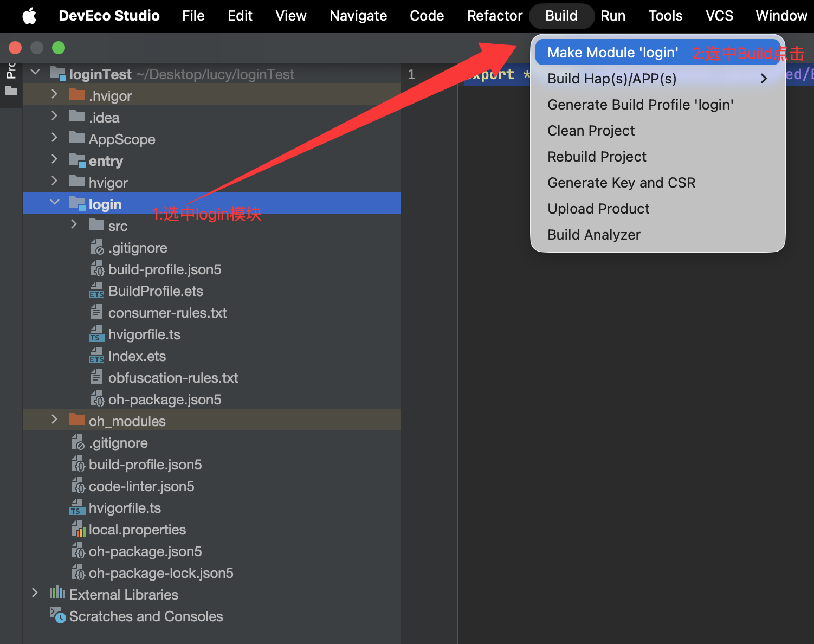Click the oh_modules folder icon
Image resolution: width=814 pixels, height=644 pixels.
(77, 420)
